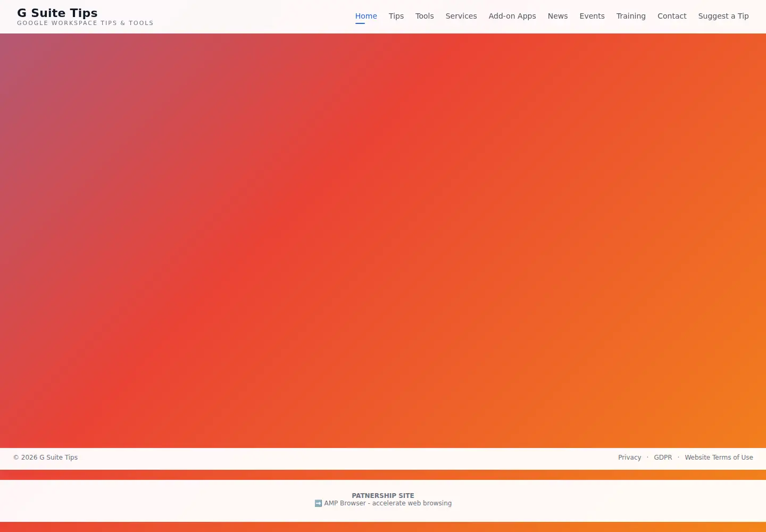This screenshot has height=532, width=766.
Task: Click the arrow icon beside AMP Browser
Action: point(318,503)
